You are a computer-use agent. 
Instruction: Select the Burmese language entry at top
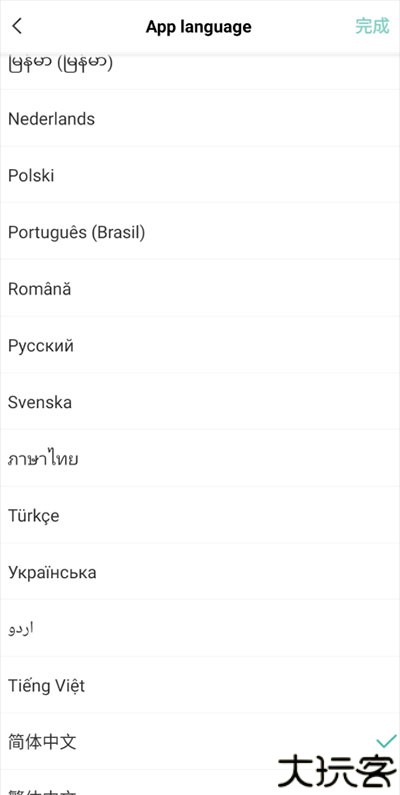pyautogui.click(x=200, y=71)
